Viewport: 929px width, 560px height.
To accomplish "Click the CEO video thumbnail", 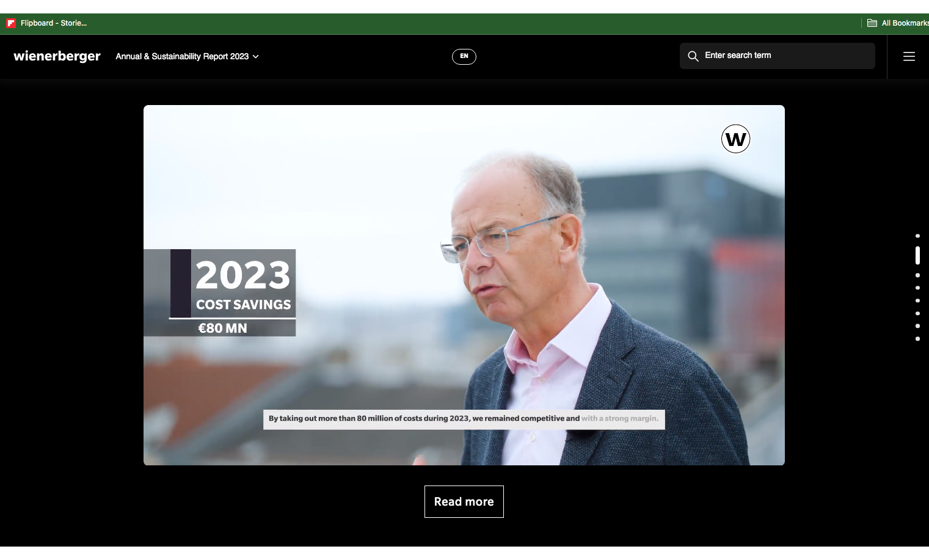I will [464, 285].
